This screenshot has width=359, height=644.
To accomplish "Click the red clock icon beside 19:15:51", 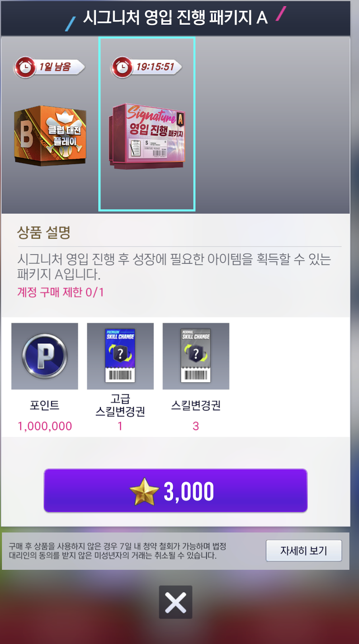I will (123, 67).
